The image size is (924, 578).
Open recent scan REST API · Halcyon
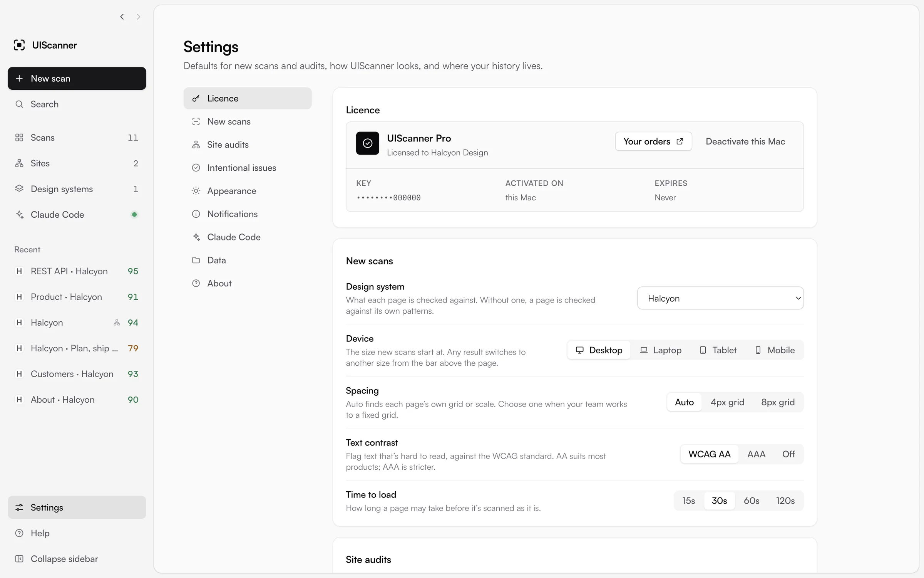click(77, 271)
